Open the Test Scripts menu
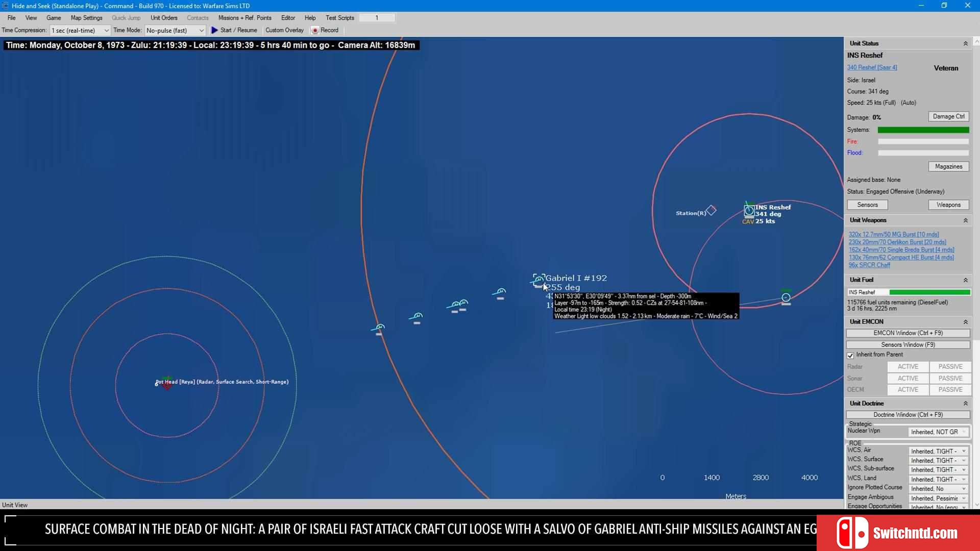 click(340, 18)
